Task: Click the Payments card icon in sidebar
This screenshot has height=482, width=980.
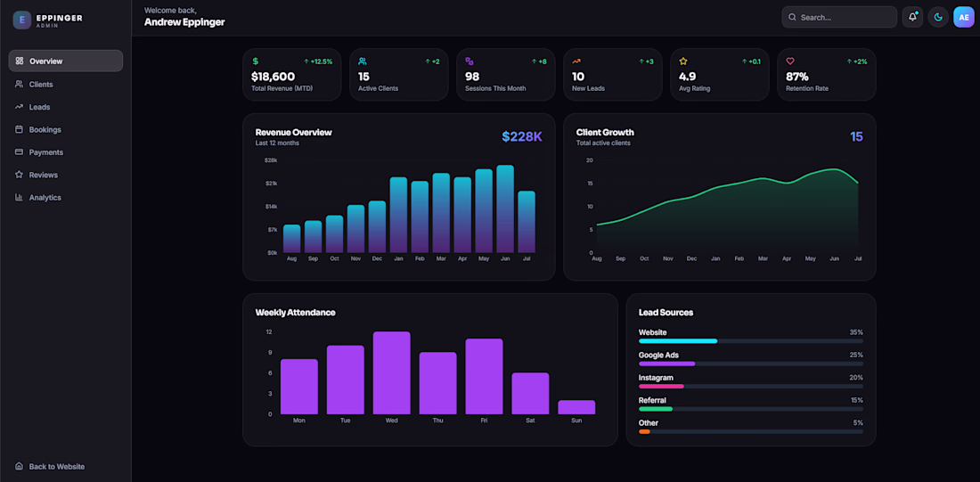Action: 19,152
